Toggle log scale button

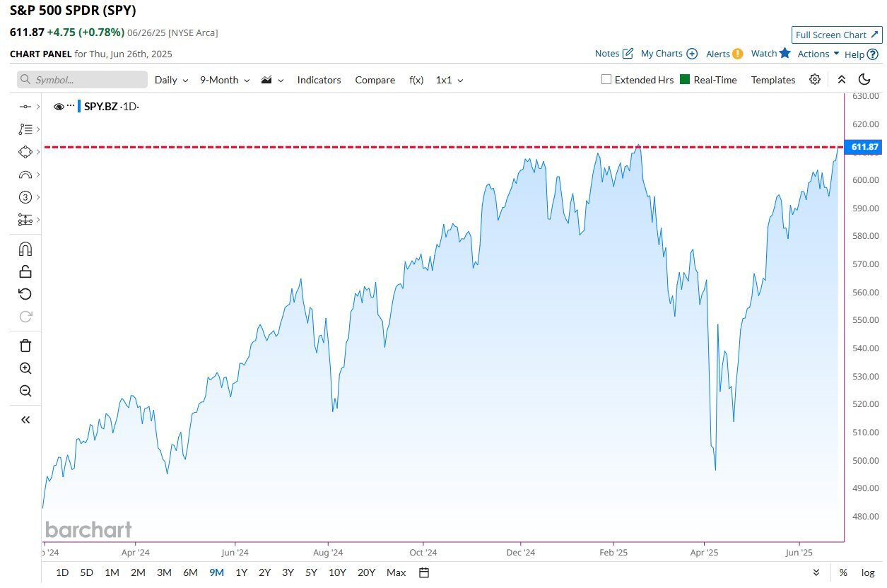[868, 572]
